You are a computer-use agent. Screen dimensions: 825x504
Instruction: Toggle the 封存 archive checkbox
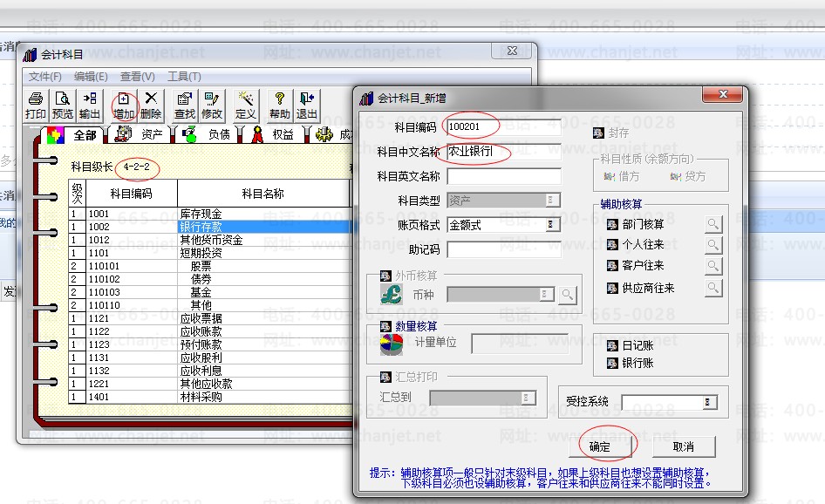point(598,133)
